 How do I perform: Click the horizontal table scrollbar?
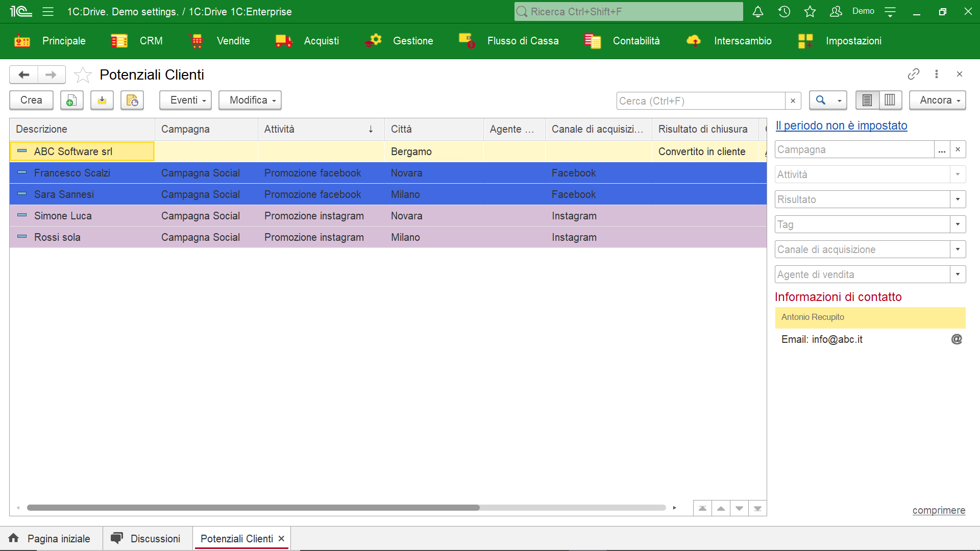click(253, 508)
